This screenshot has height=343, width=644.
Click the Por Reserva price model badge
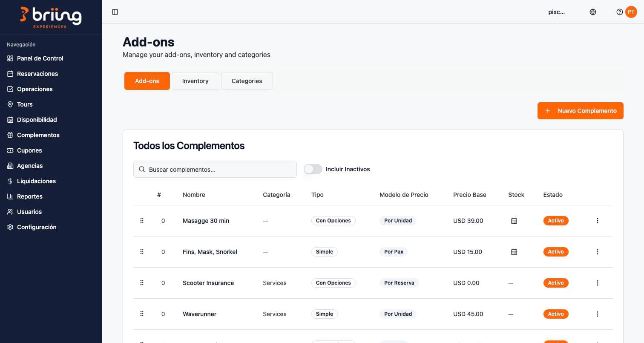coord(399,283)
